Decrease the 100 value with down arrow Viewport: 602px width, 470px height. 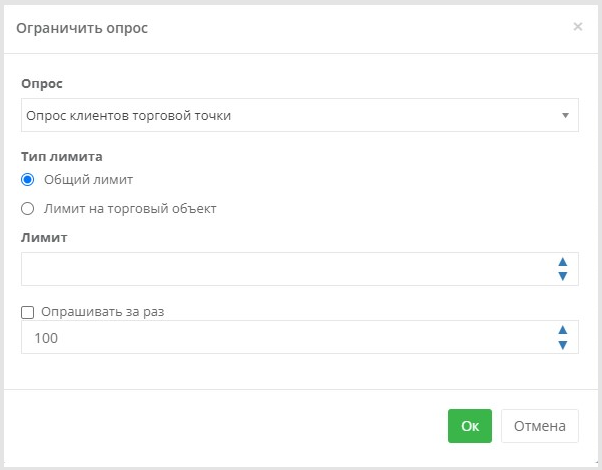point(563,345)
